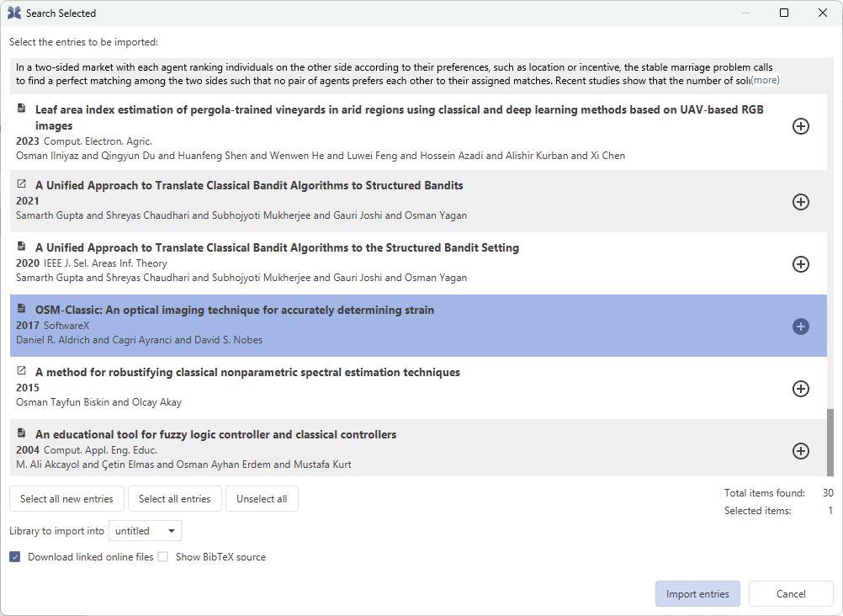Click plus icon for 2020 Structured Bandit Setting entry

click(801, 264)
